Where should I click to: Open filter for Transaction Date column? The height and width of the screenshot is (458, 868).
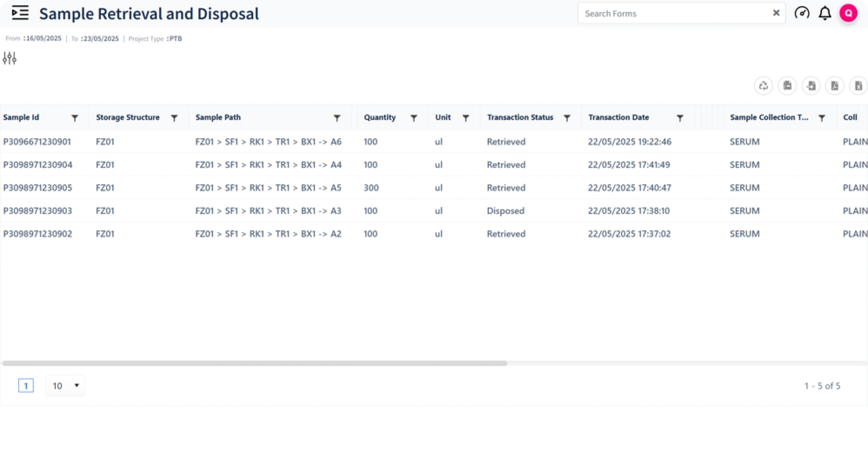[680, 118]
